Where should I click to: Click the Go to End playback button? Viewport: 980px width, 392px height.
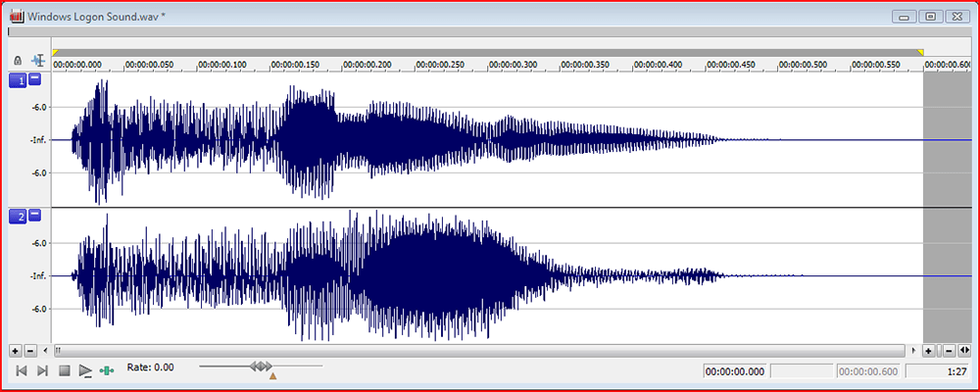click(42, 370)
